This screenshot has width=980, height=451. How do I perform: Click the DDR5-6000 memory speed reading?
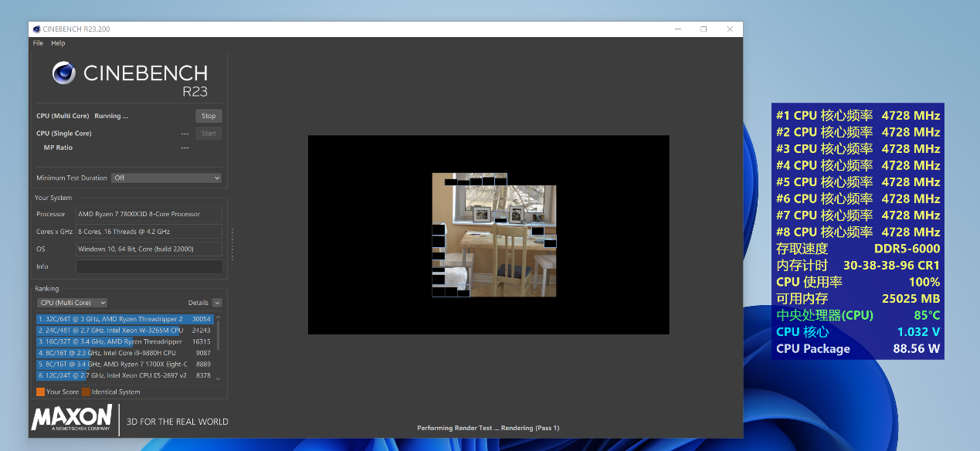point(907,249)
